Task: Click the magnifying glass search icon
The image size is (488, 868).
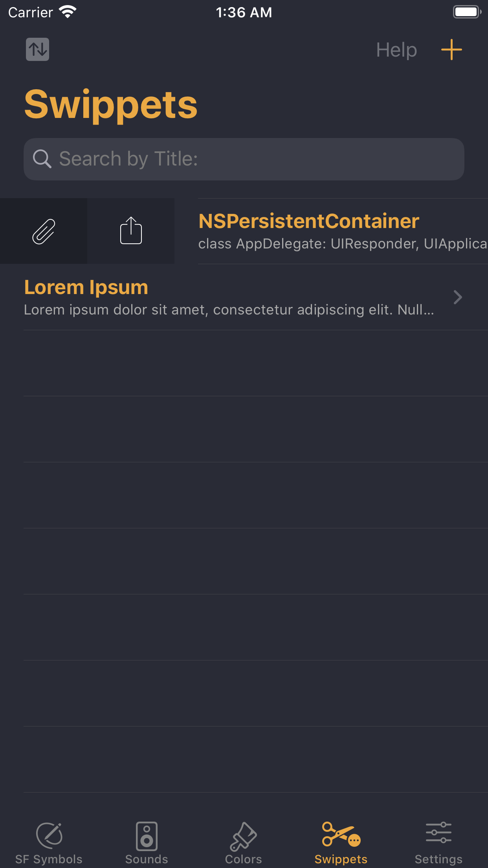Action: pyautogui.click(x=42, y=159)
